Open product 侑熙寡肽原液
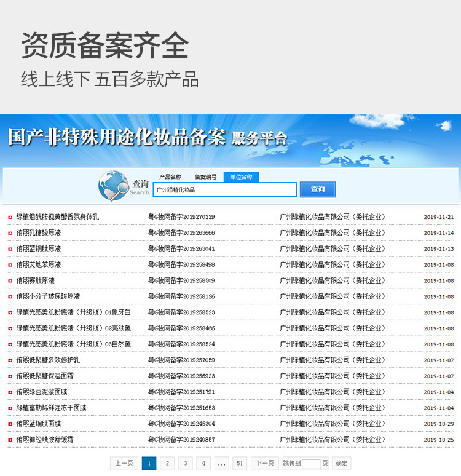461x476 pixels. (35, 280)
